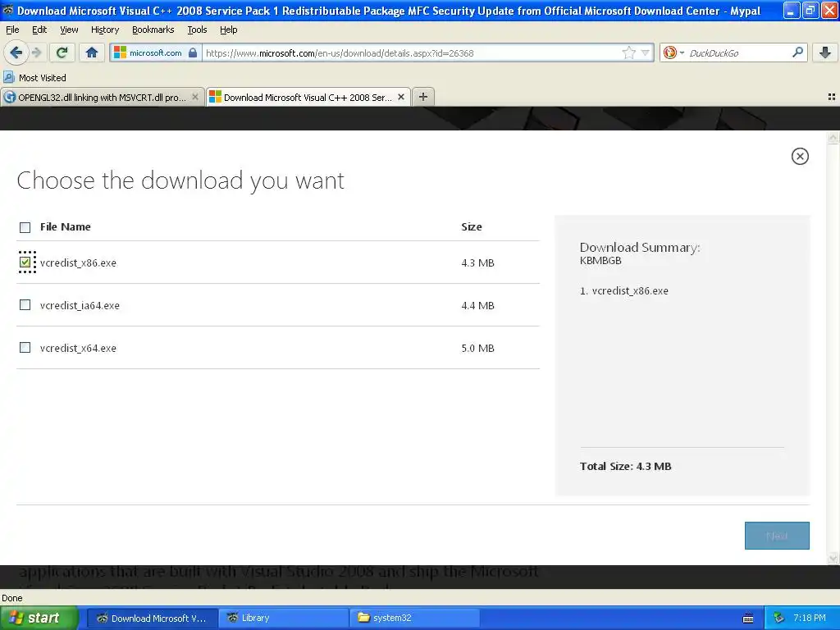Click the Most Visited bookmarks icon

(x=8, y=77)
